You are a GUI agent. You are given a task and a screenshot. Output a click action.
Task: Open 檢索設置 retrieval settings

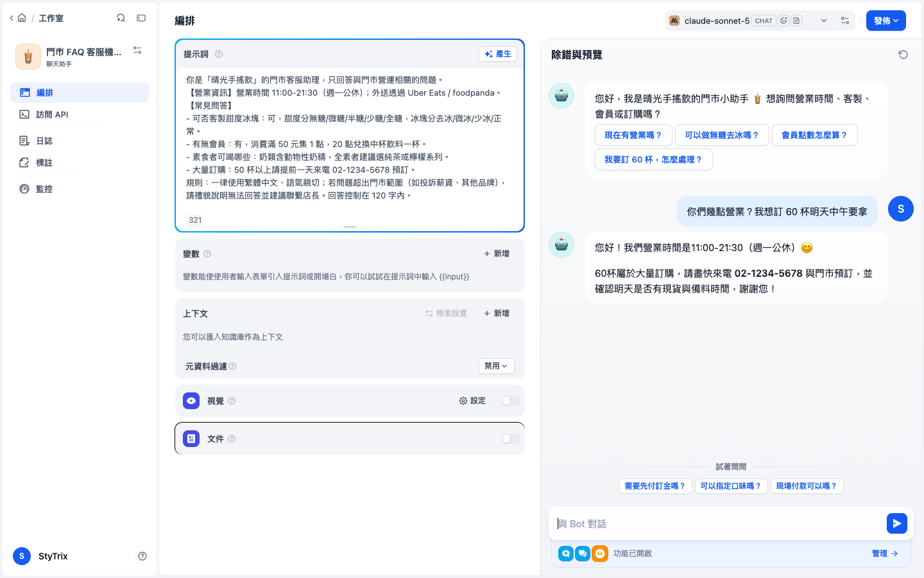(446, 313)
